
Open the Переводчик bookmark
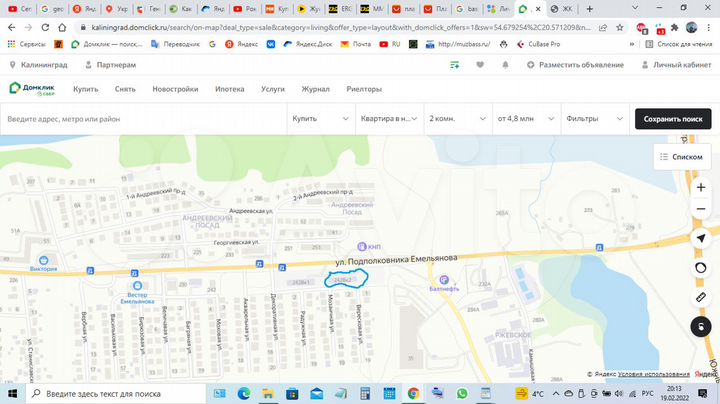(x=176, y=44)
